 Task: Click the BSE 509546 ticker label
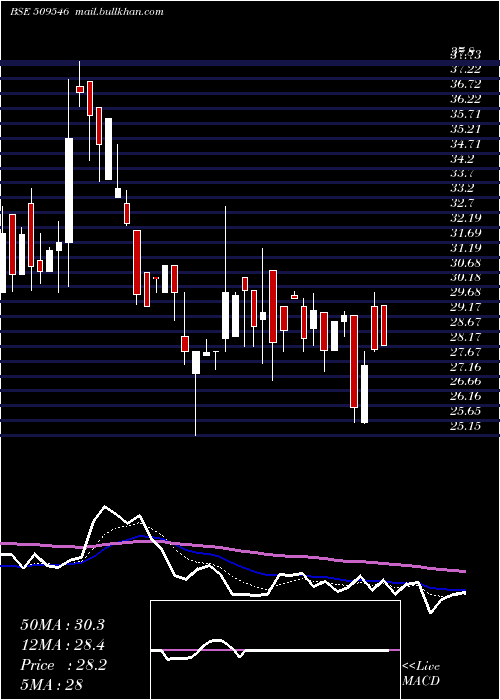[39, 12]
